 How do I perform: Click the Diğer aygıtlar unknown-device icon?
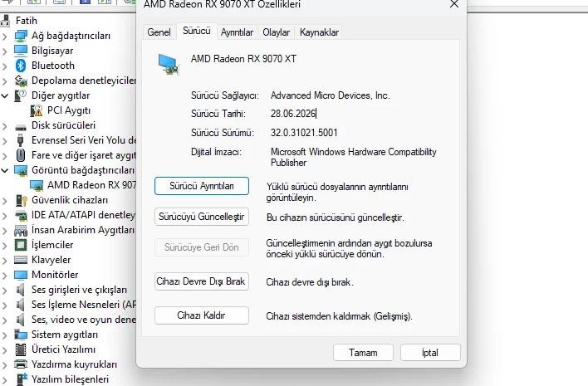pyautogui.click(x=21, y=95)
